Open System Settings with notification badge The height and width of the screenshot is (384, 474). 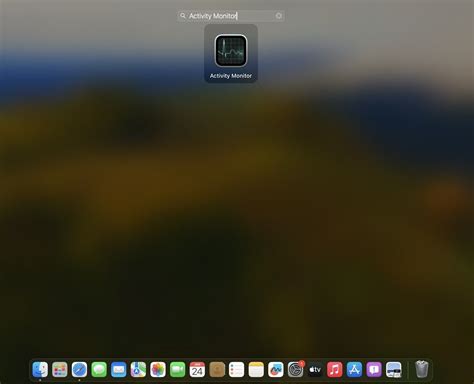click(295, 369)
